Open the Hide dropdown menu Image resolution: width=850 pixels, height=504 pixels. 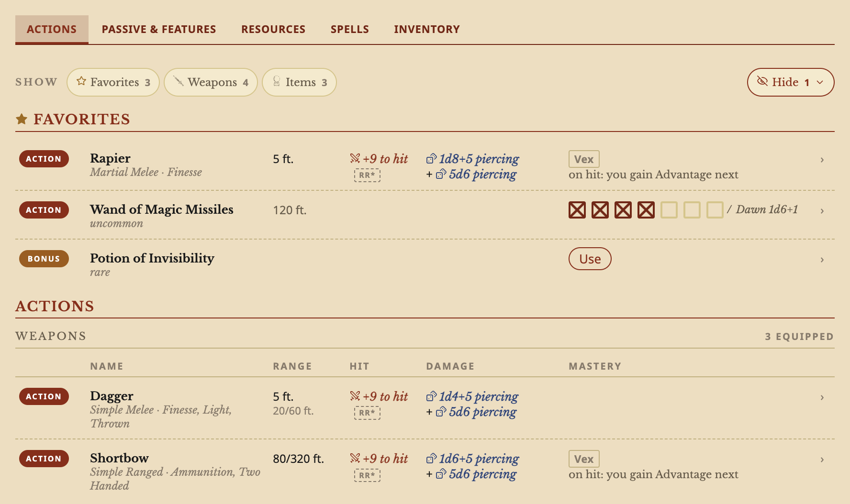[x=791, y=82]
